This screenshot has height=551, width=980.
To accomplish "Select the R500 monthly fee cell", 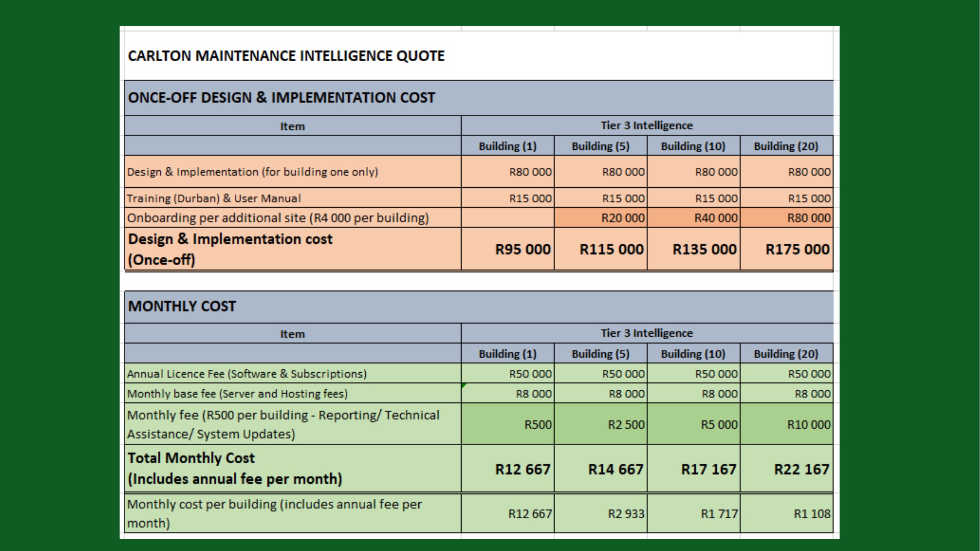I will (508, 424).
